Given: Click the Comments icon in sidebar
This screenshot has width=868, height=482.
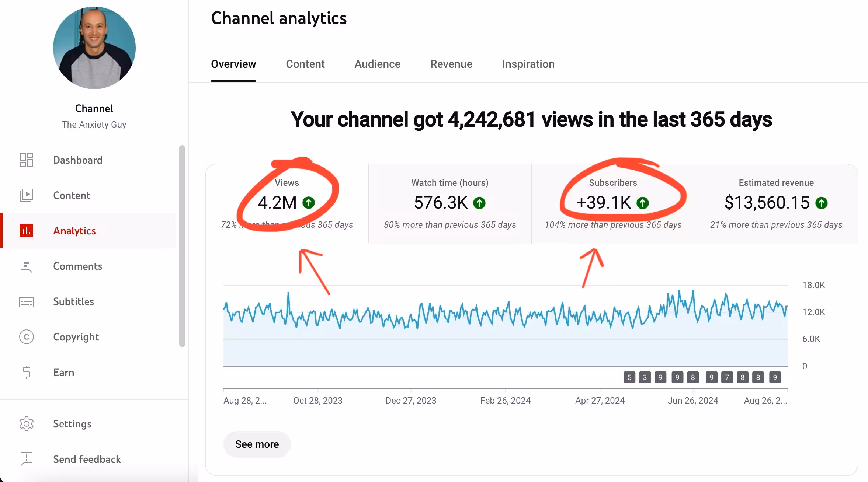Looking at the screenshot, I should [x=27, y=266].
